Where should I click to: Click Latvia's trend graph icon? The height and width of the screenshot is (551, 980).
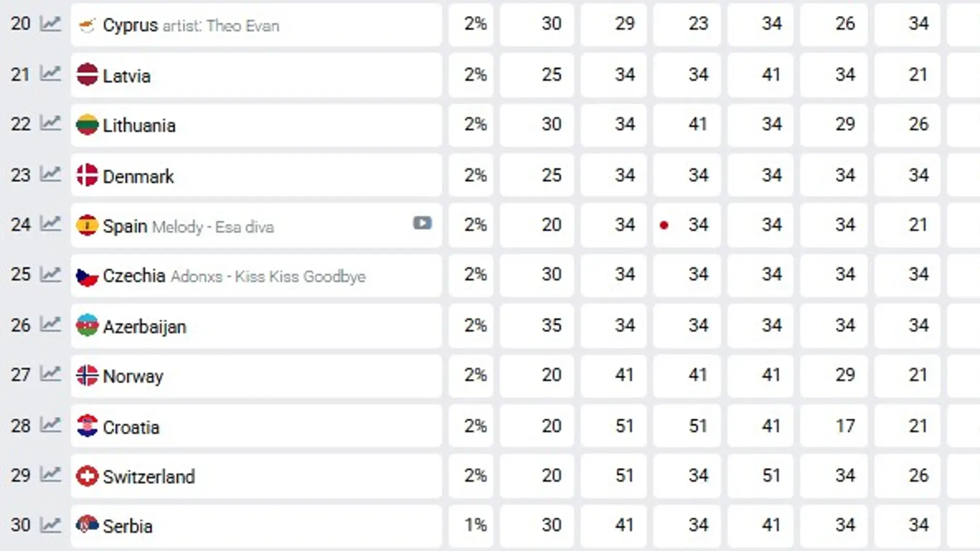pos(51,75)
